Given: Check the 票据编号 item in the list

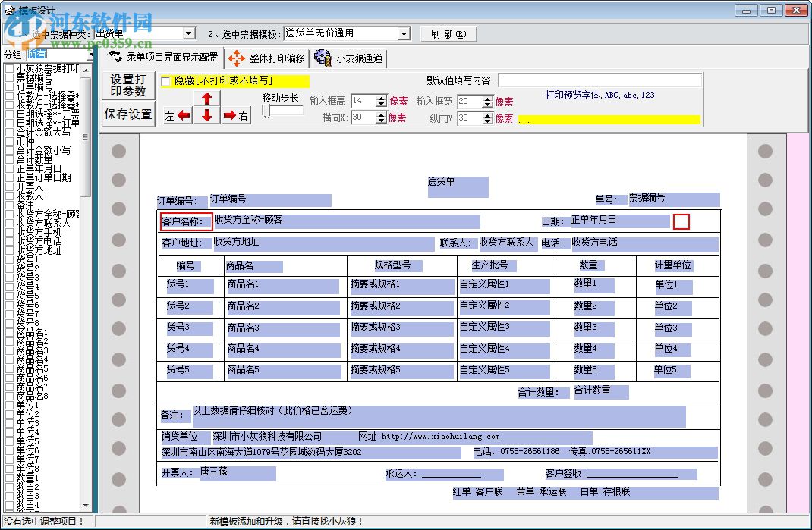Looking at the screenshot, I should (10, 76).
